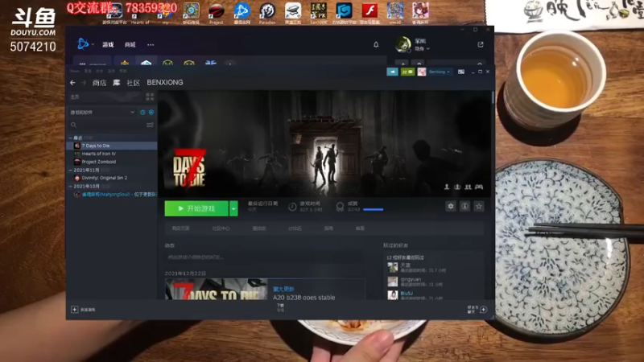Open the 社区 community tab
Image resolution: width=644 pixels, height=362 pixels.
click(x=134, y=83)
